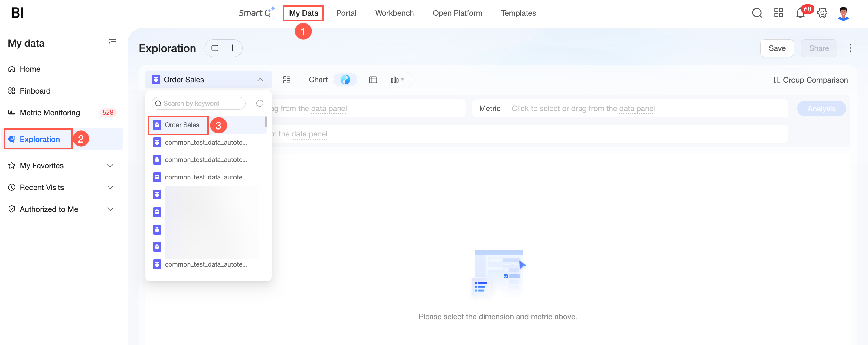Click the Save button
This screenshot has height=345, width=868.
[777, 48]
